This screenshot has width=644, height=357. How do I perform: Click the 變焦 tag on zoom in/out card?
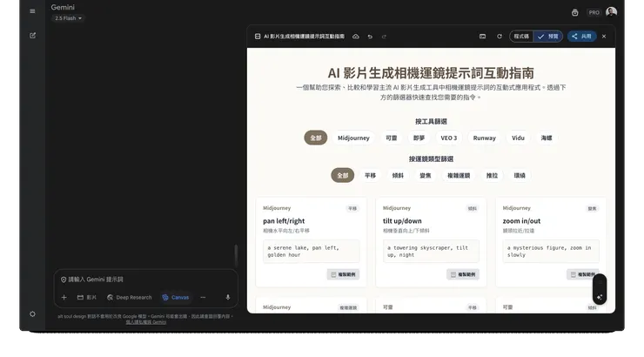coord(593,209)
